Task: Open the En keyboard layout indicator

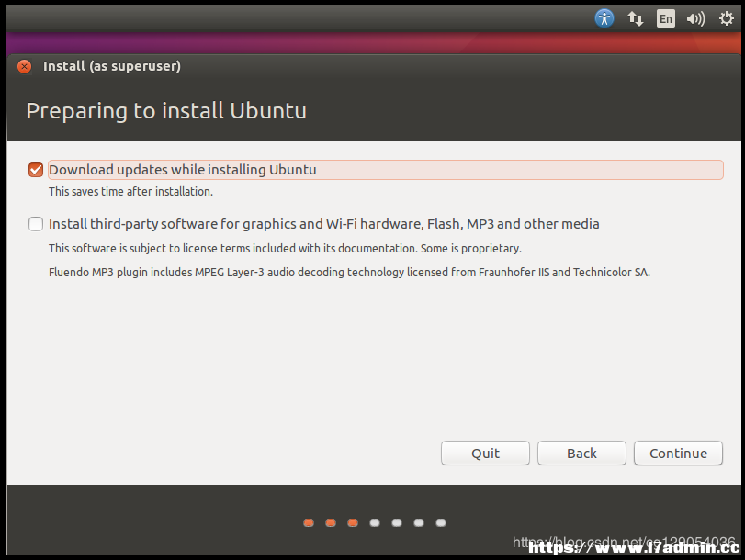Action: coord(666,18)
